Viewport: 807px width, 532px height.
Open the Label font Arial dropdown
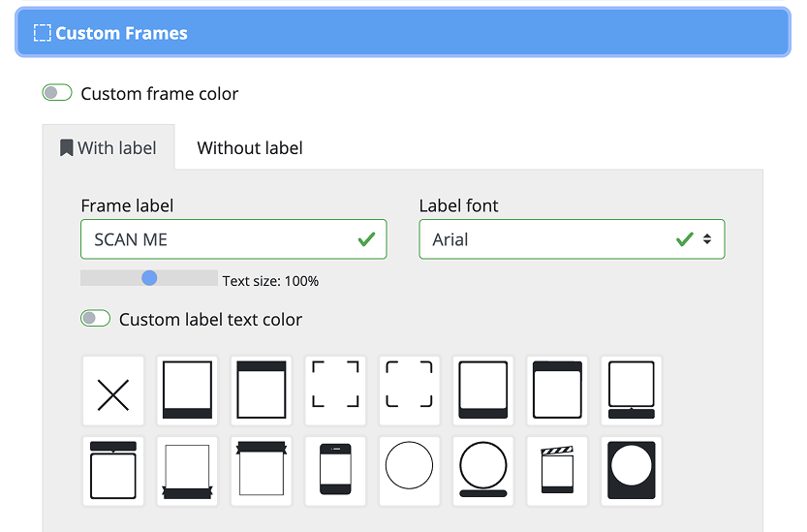click(571, 239)
